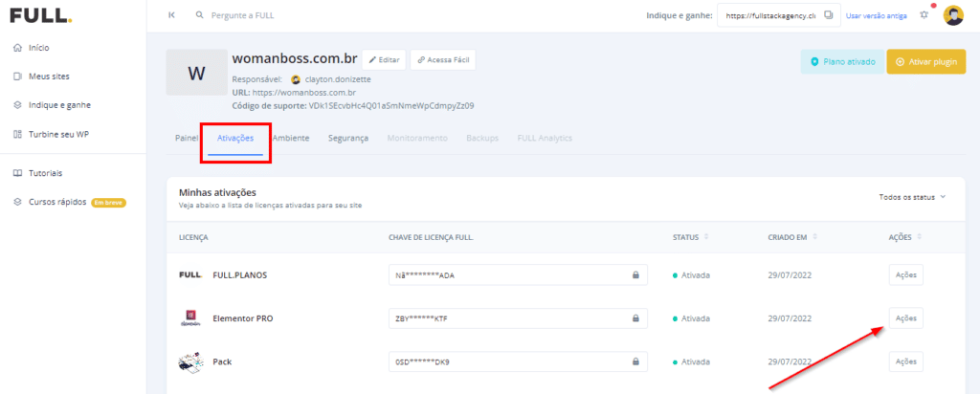Open the Todos os status filter dropdown
The image size is (980, 394).
[x=912, y=197]
